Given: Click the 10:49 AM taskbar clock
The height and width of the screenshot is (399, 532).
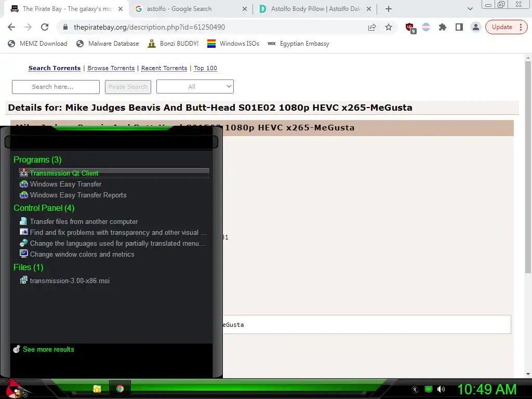Looking at the screenshot, I should coord(487,389).
